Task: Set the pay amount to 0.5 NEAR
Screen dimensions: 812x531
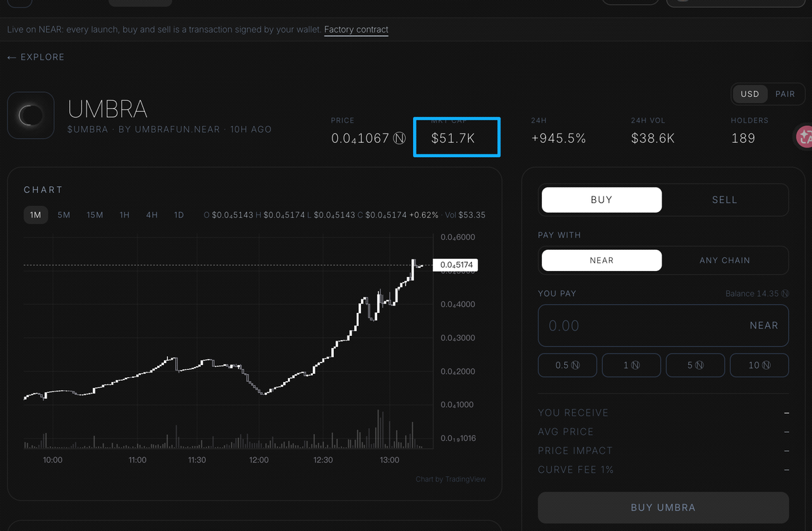Action: tap(567, 365)
